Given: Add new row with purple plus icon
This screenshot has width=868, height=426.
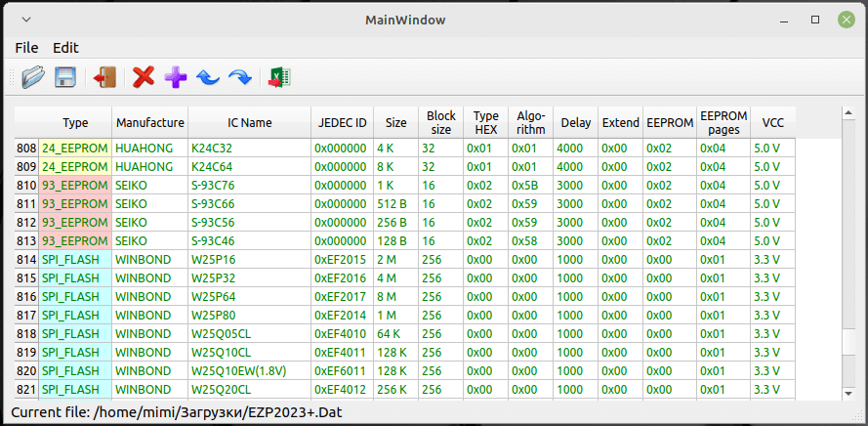Looking at the screenshot, I should pos(176,77).
